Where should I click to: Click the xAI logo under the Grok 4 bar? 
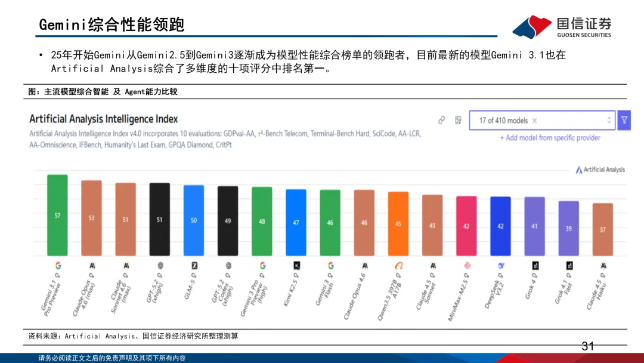click(x=535, y=266)
